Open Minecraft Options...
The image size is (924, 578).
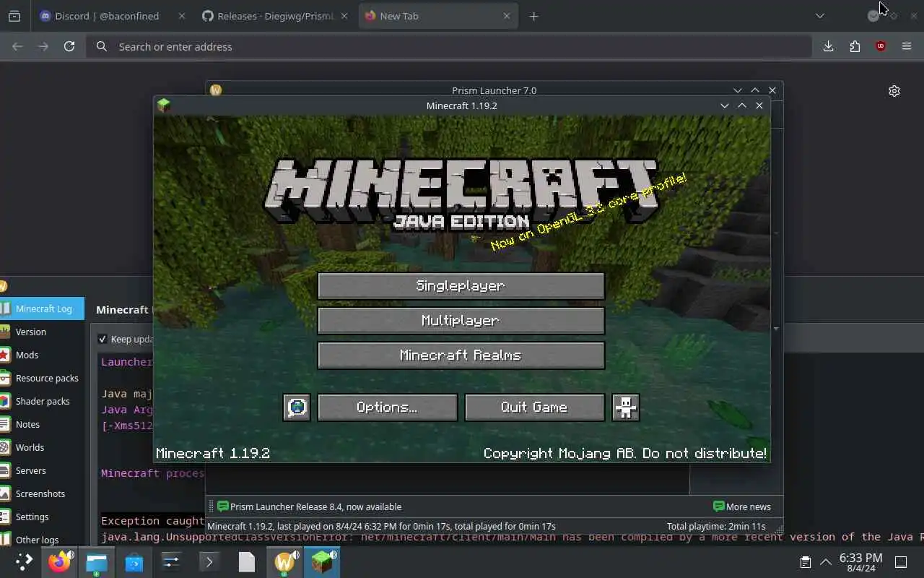pyautogui.click(x=388, y=407)
